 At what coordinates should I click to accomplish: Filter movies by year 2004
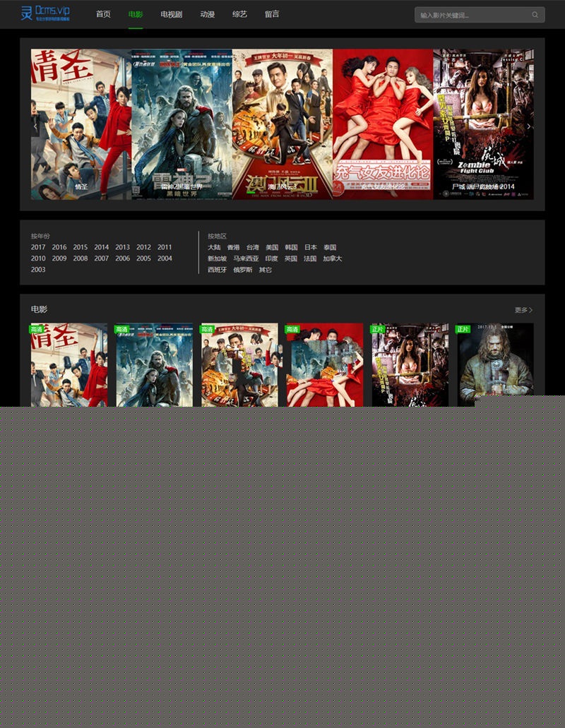165,258
